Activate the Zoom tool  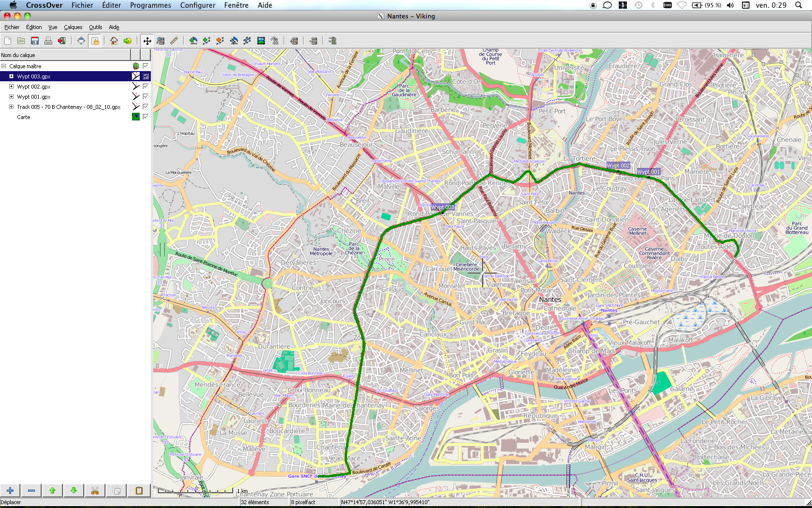coord(161,41)
